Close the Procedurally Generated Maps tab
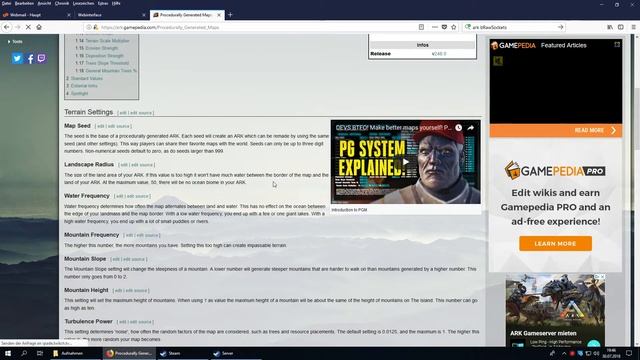Image resolution: width=640 pixels, height=360 pixels. [x=219, y=15]
